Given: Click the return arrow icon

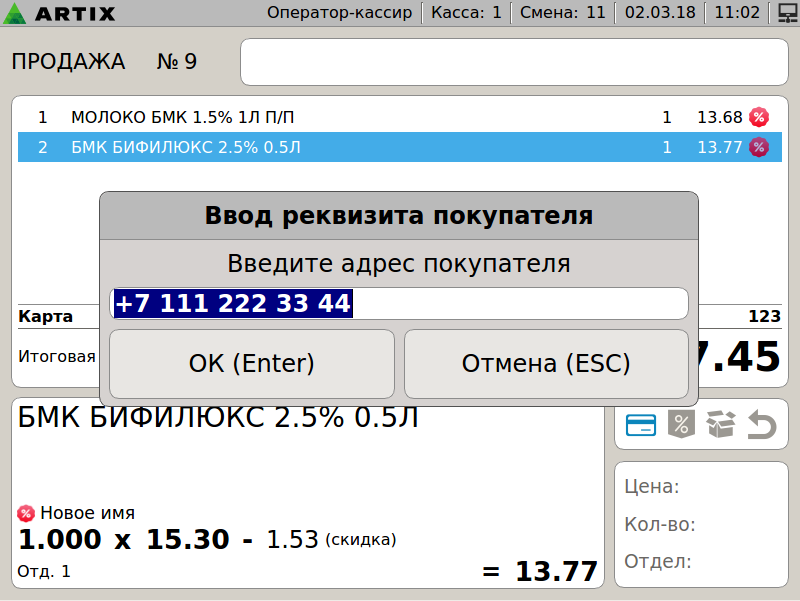Looking at the screenshot, I should pyautogui.click(x=762, y=425).
